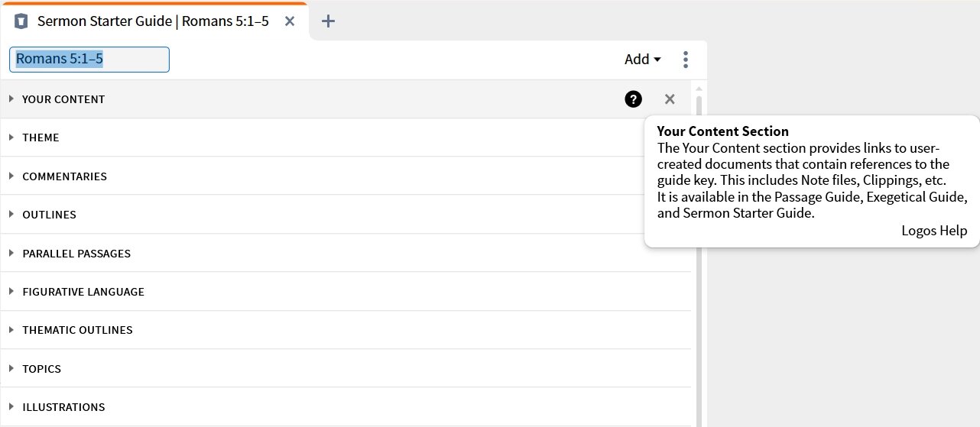
Task: Open the Add dropdown menu
Action: 643,60
